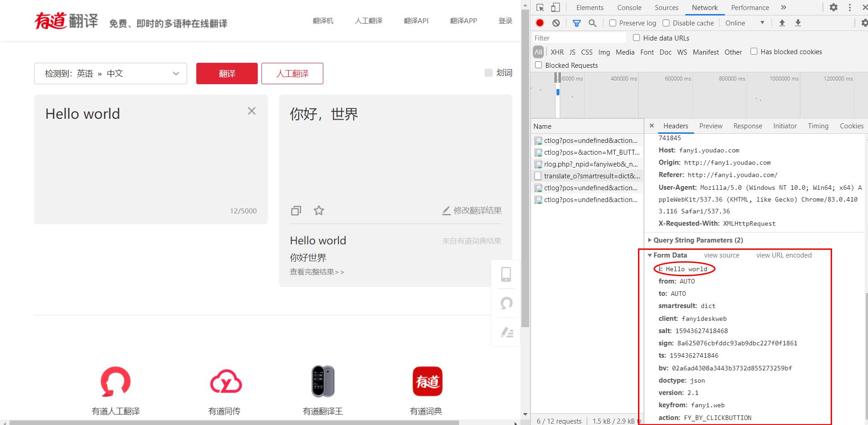Open the language selection dropdown

click(x=111, y=73)
